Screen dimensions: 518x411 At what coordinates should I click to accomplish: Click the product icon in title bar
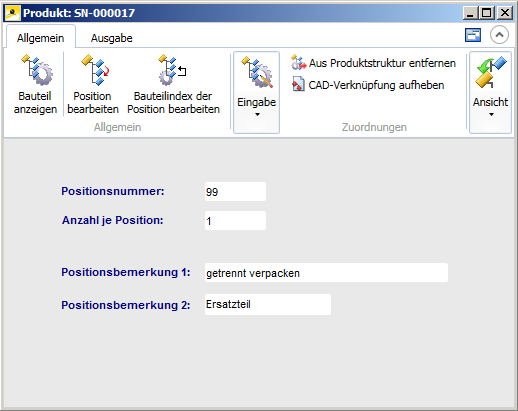pos(13,13)
